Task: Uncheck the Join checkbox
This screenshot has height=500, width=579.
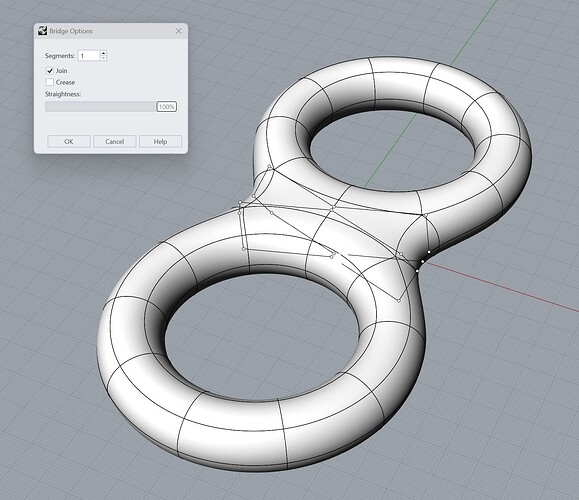Action: tap(49, 71)
